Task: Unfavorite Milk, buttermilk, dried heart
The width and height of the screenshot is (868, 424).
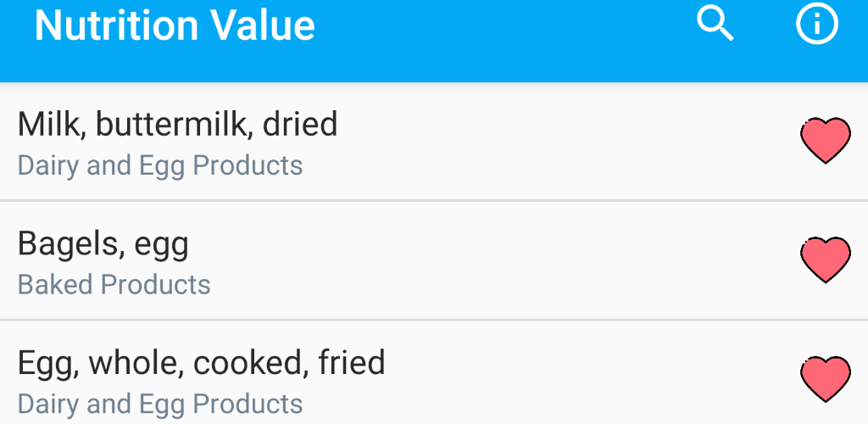Action: click(826, 141)
